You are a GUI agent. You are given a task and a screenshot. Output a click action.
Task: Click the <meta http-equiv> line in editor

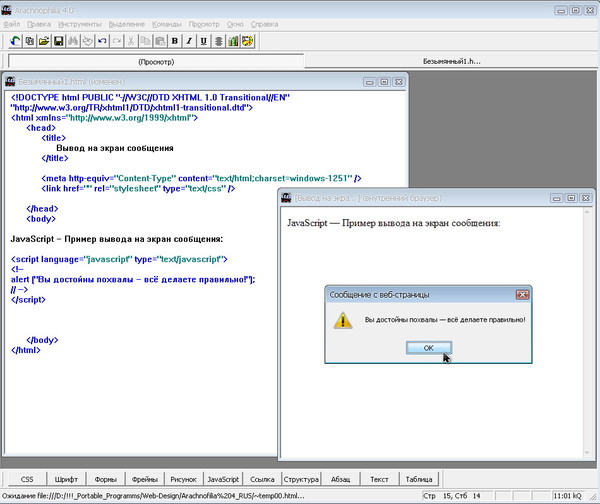pyautogui.click(x=201, y=178)
